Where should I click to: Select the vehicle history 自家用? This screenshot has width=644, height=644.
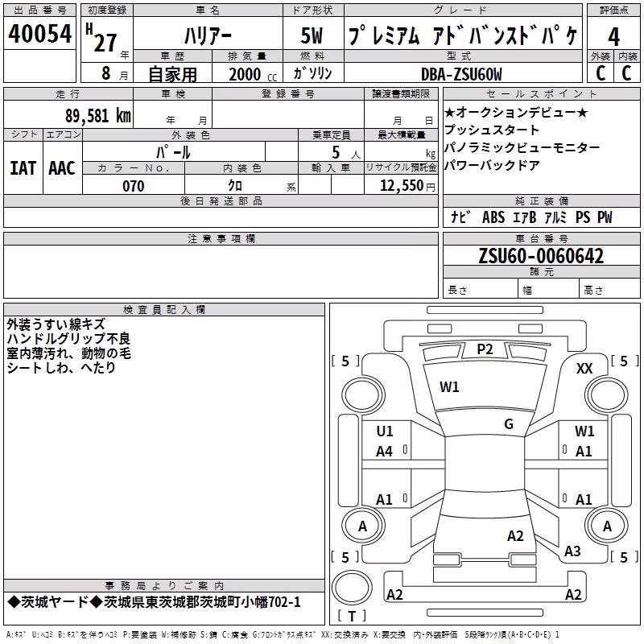(173, 74)
